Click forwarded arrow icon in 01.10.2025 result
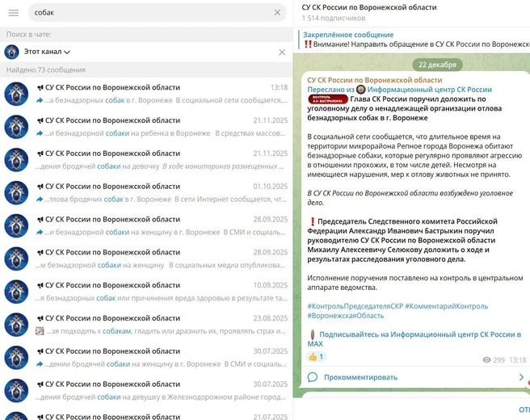Screen dimensions: 530x420 pos(40,199)
